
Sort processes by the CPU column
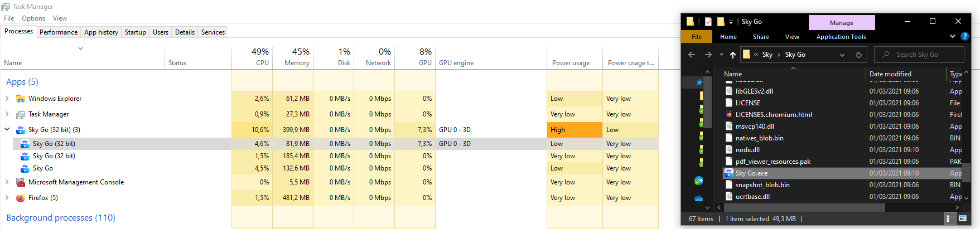(x=252, y=57)
